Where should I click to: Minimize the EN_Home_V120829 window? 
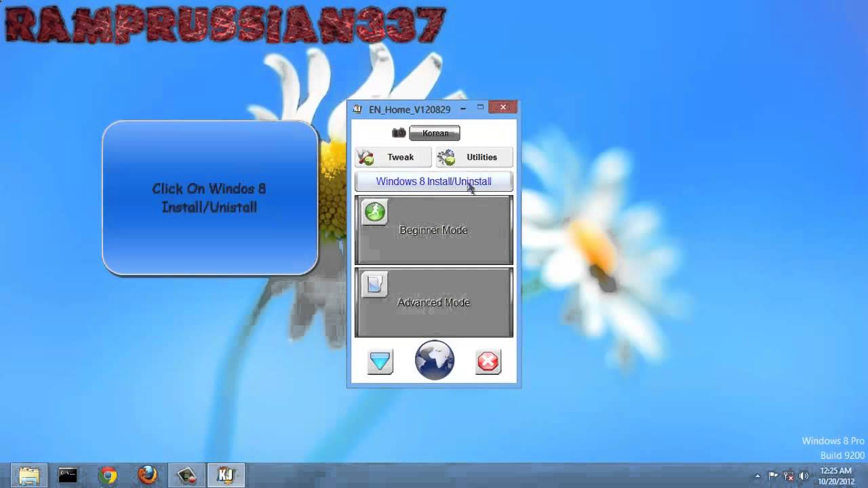pos(463,108)
